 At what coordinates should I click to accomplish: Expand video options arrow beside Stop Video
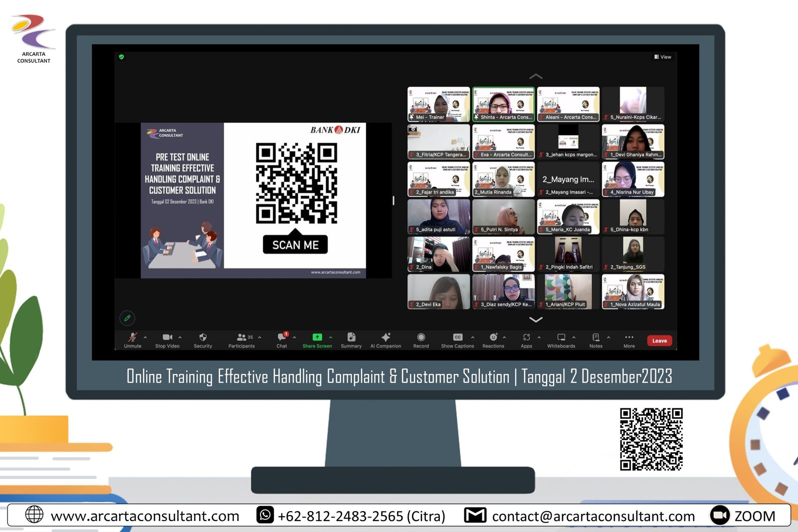180,338
